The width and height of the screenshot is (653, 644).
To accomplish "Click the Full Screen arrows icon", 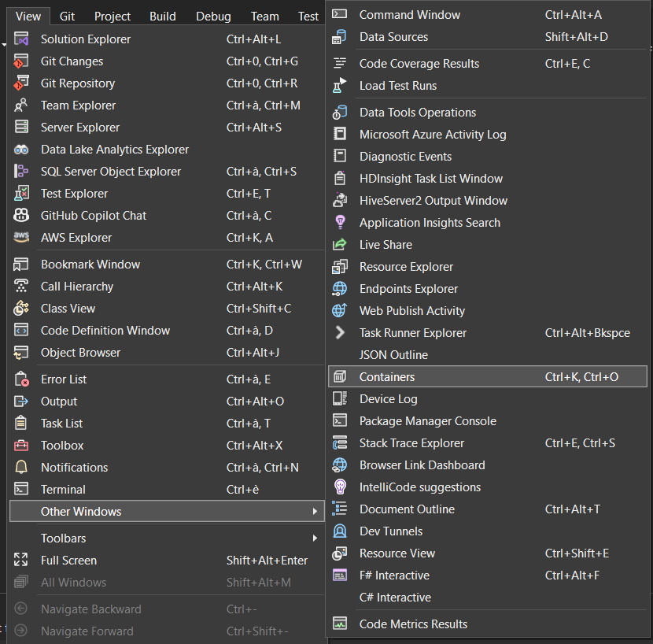I will click(21, 560).
